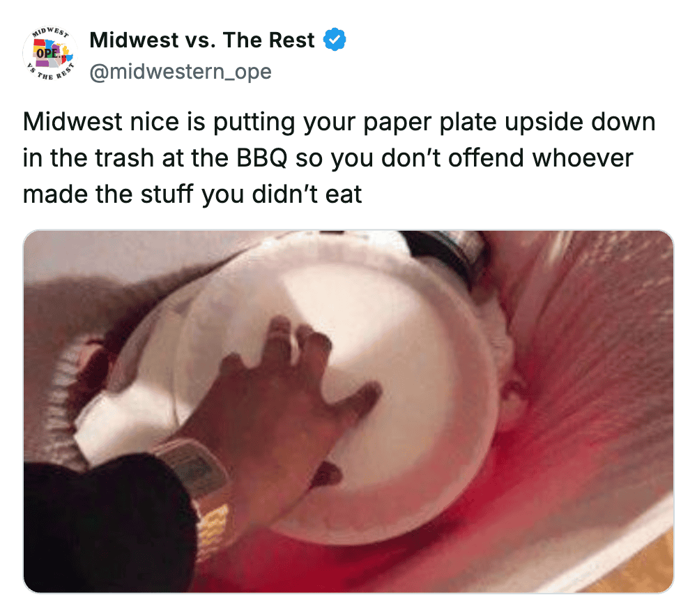Open the Midwest vs. The Rest display name

[202, 40]
